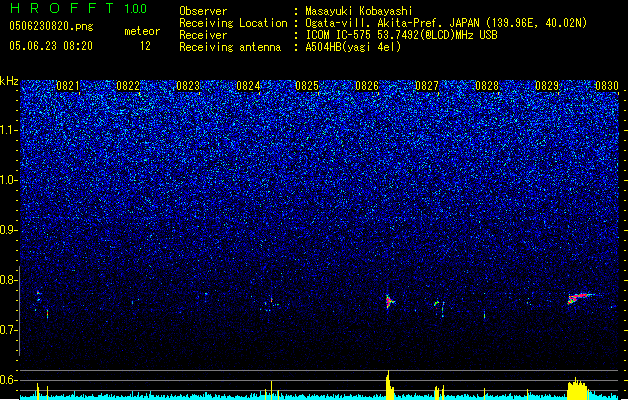Click the kHz axis unit label

click(9, 81)
